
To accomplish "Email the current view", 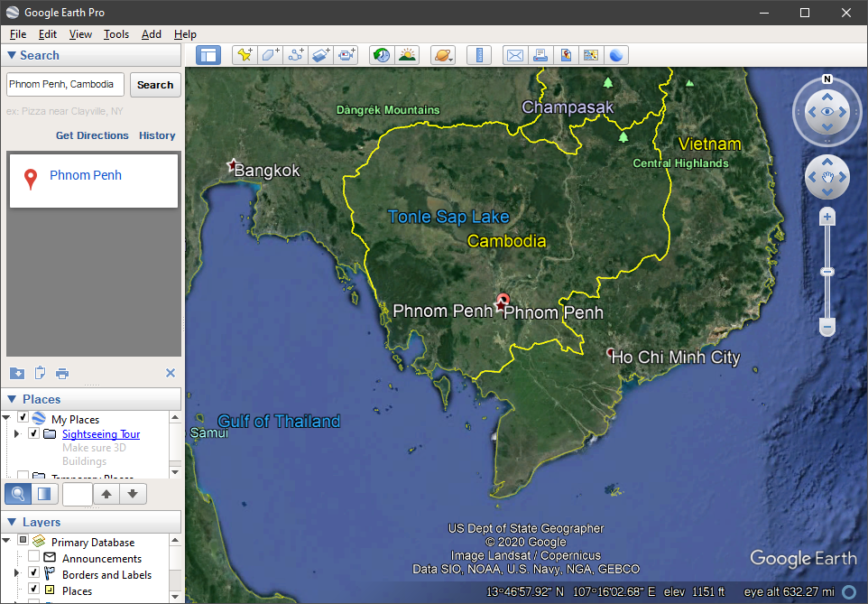I will (515, 55).
